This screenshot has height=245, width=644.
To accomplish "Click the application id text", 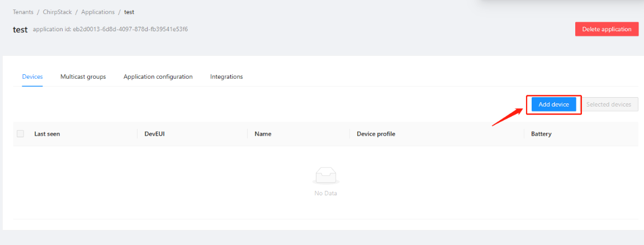I will tap(110, 29).
